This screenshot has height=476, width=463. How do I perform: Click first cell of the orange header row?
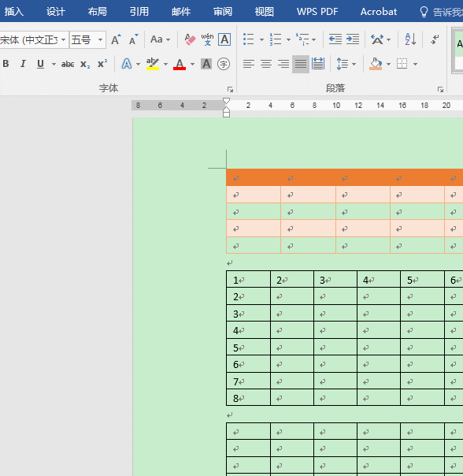click(254, 177)
